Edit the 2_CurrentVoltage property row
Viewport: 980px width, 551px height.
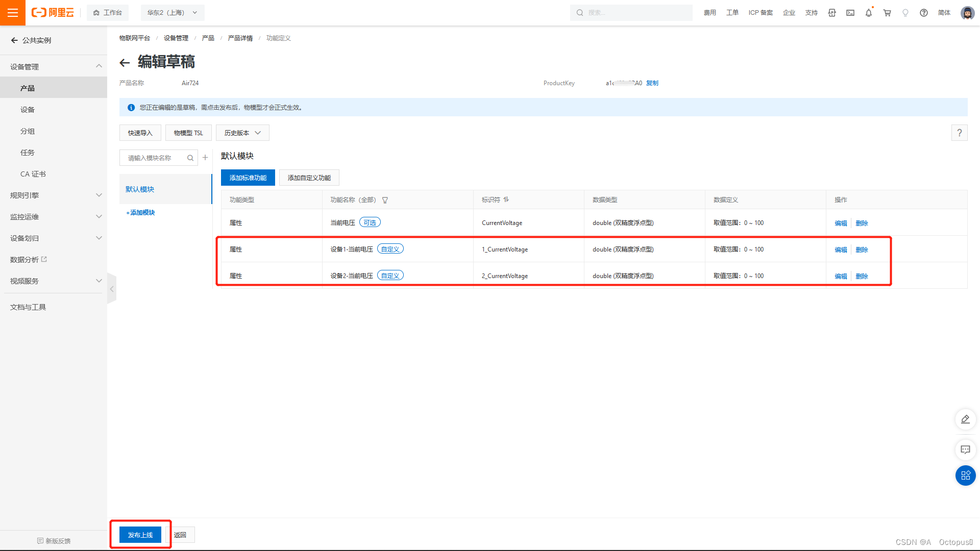point(841,276)
